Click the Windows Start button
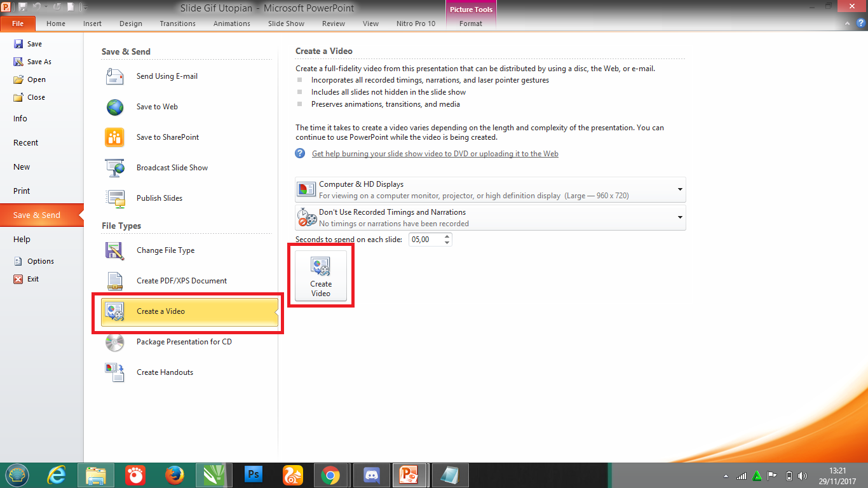Image resolution: width=868 pixels, height=488 pixels. (x=17, y=475)
